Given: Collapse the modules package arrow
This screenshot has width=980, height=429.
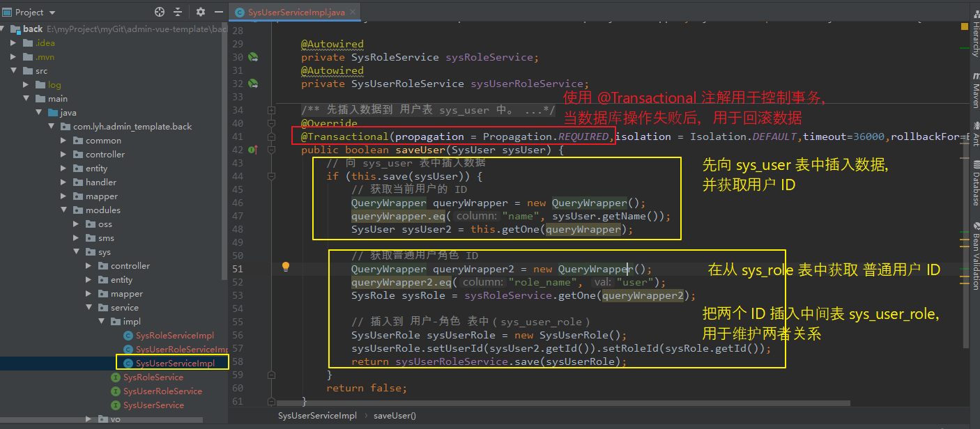Looking at the screenshot, I should click(x=64, y=210).
